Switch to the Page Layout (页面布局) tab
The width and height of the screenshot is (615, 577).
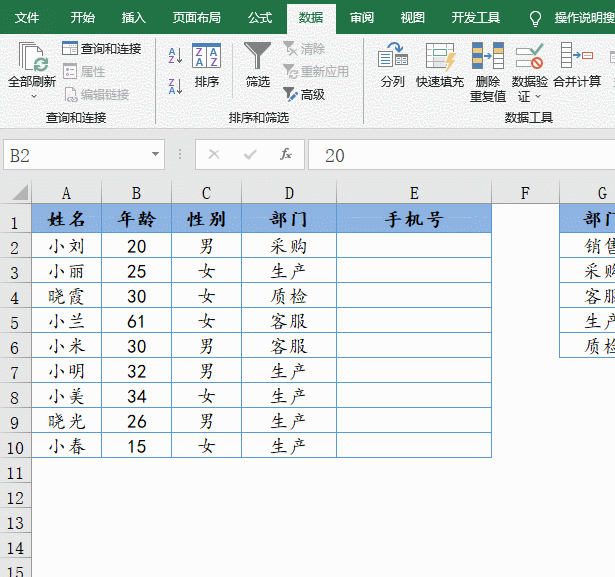[197, 18]
